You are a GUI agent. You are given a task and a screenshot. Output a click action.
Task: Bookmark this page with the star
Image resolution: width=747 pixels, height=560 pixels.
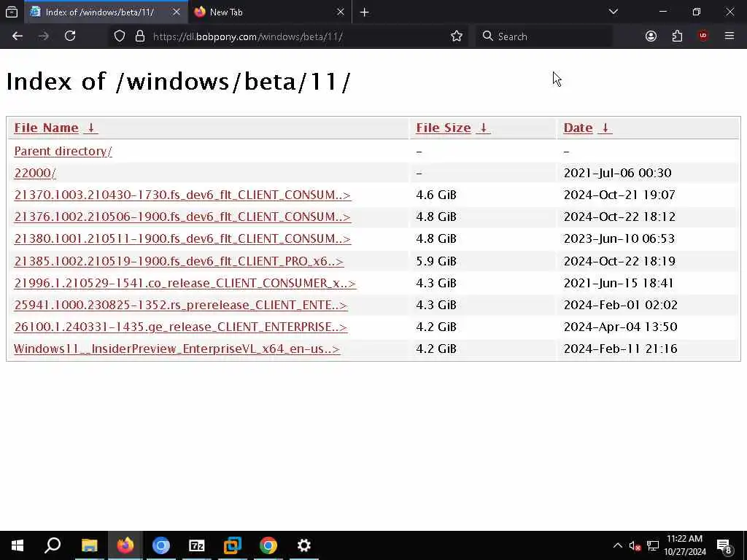[x=457, y=36]
